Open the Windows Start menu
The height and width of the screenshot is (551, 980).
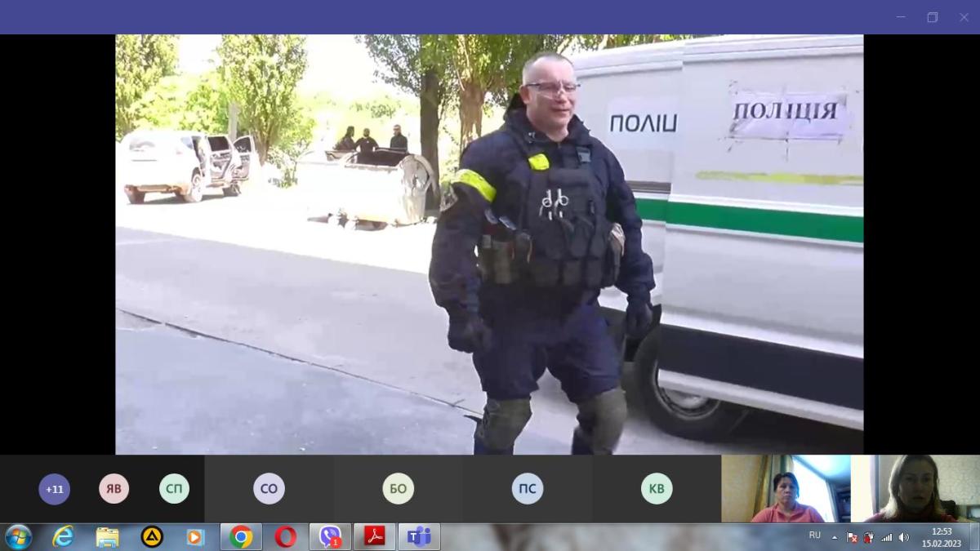17,536
